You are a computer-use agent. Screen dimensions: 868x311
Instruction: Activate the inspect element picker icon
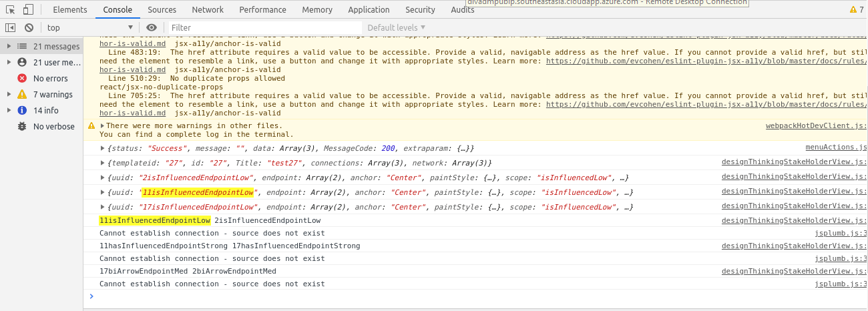coord(10,9)
